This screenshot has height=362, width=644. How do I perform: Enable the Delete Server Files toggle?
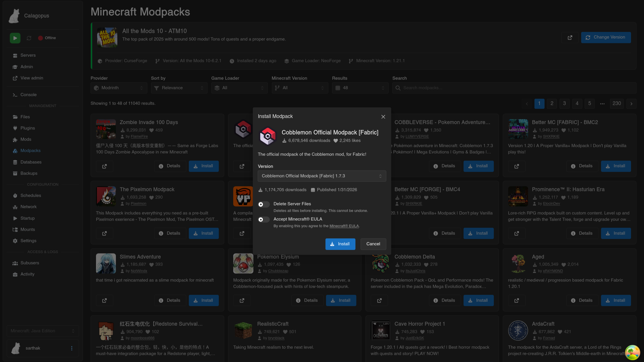tap(263, 204)
